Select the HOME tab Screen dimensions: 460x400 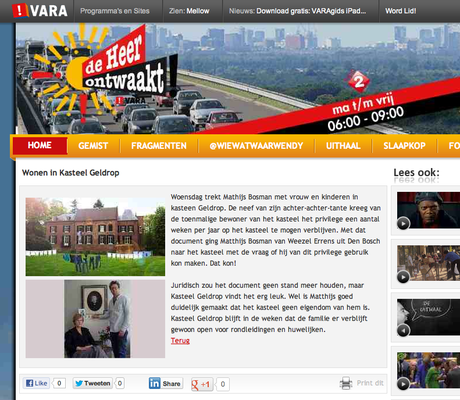[x=40, y=145]
